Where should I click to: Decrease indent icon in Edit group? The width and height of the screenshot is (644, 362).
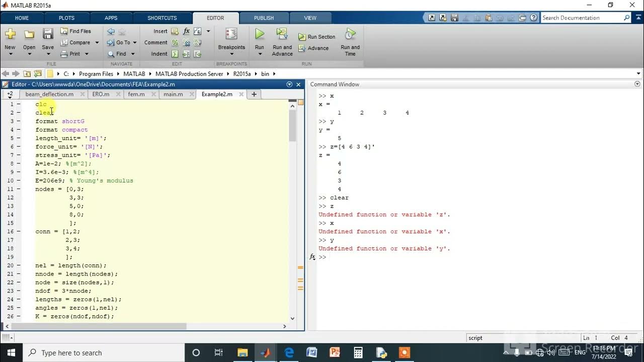point(197,54)
